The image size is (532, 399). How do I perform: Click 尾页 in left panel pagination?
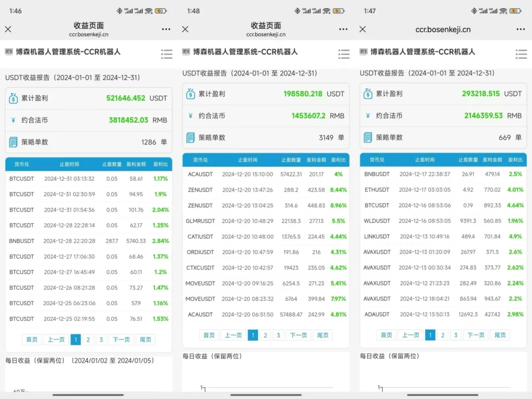coord(145,339)
